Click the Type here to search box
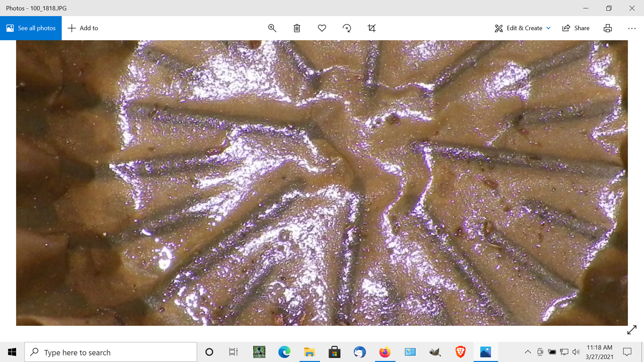This screenshot has height=362, width=644. (x=111, y=352)
